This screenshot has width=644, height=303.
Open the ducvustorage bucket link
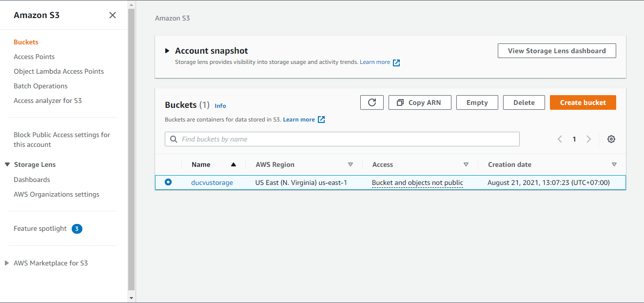coord(212,182)
